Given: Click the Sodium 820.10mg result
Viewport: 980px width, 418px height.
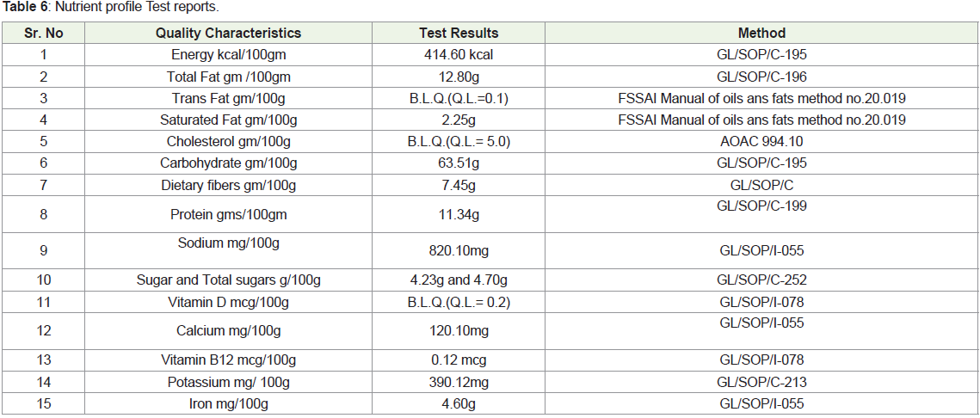Looking at the screenshot, I should click(458, 251).
